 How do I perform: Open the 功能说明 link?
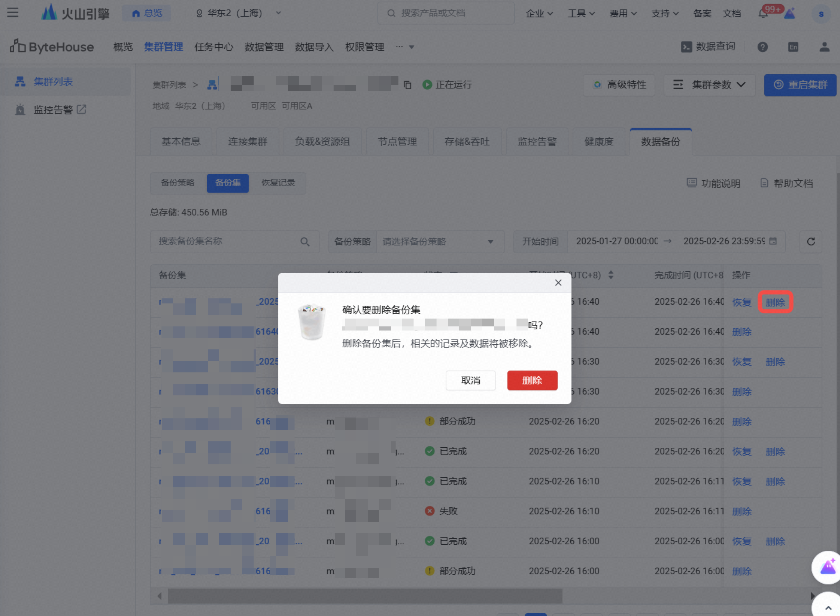[x=714, y=183]
